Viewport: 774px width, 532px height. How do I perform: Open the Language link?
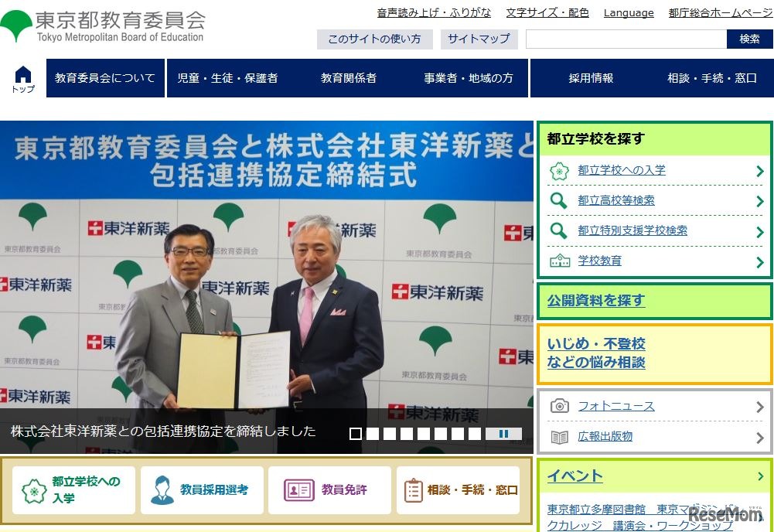click(x=629, y=13)
